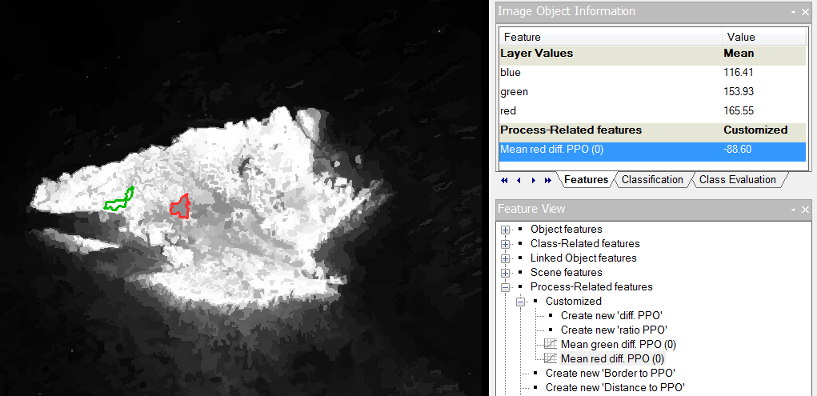Click the last-page navigation arrow icon
The width and height of the screenshot is (817, 396).
[548, 180]
